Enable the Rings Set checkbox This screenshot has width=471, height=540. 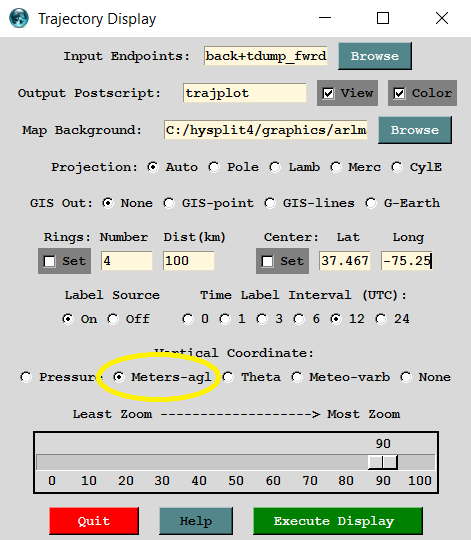pos(64,261)
